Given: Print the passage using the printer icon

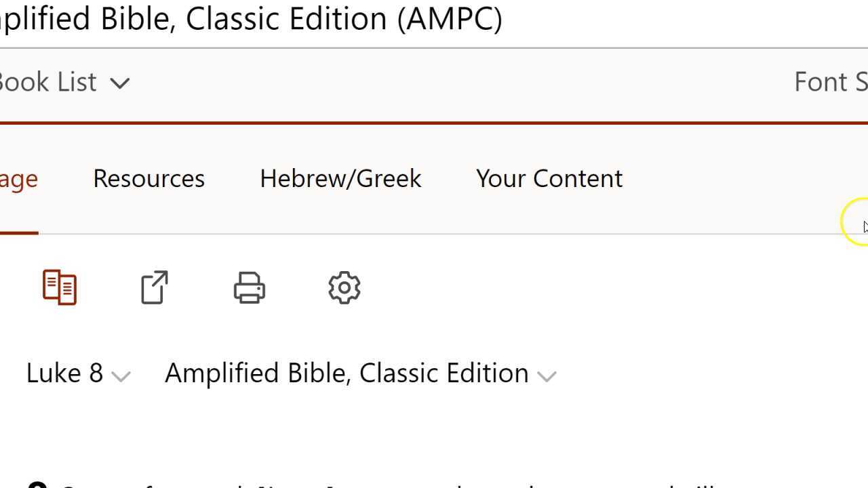Looking at the screenshot, I should click(x=249, y=287).
